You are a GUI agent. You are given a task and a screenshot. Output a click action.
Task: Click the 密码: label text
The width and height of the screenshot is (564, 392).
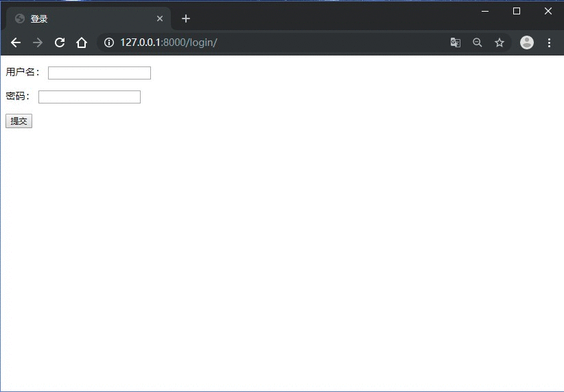click(18, 97)
